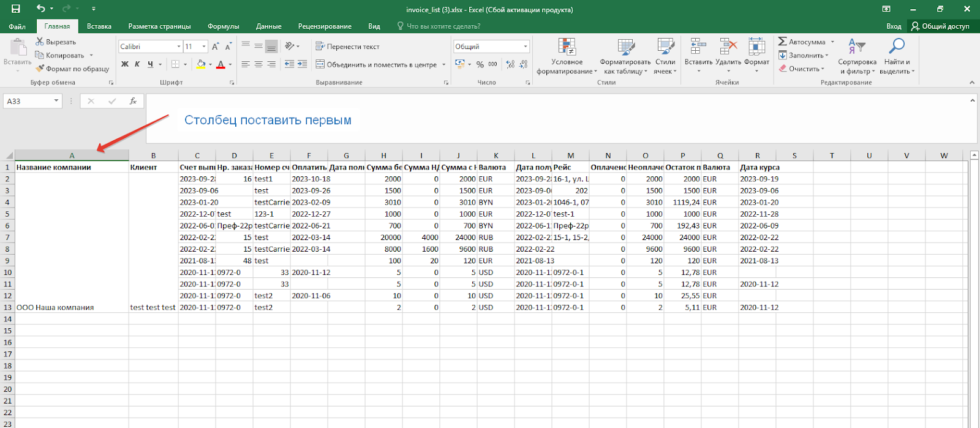Screen dimensions: 980x428
Task: Open Стили ячеек gallery
Action: 665,56
